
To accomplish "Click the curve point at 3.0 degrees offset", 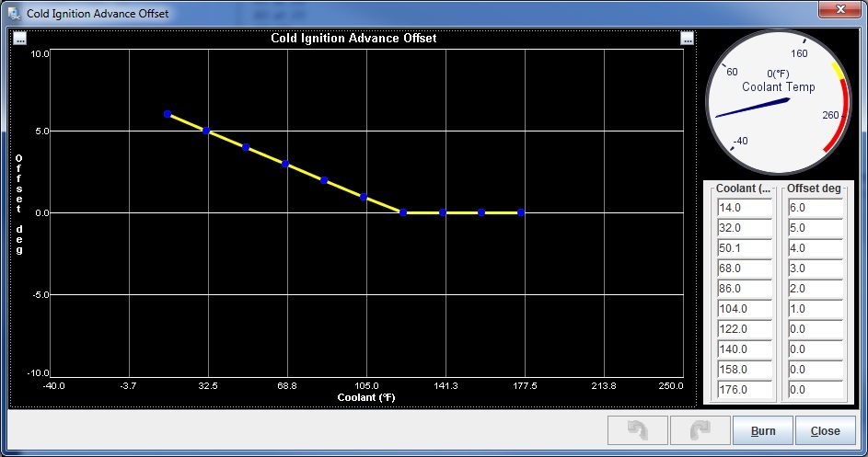I will (285, 164).
